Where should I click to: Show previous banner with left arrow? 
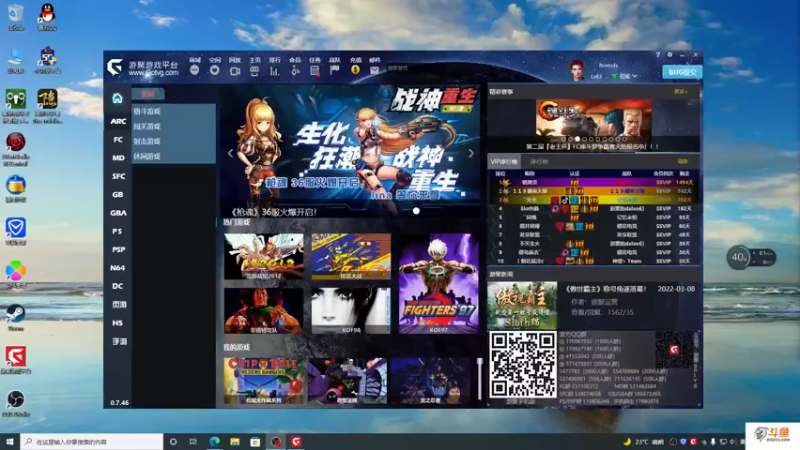(x=231, y=153)
